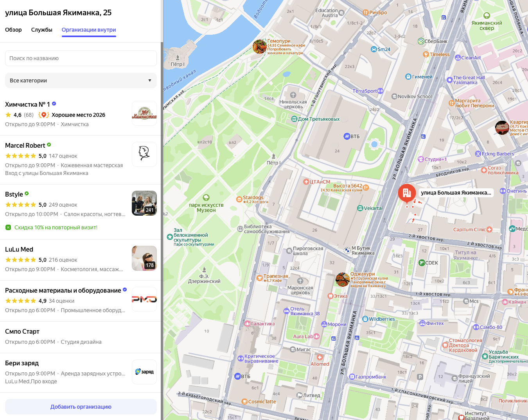Image resolution: width=528 pixels, height=420 pixels.
Task: Click the red building pin marker on map
Action: click(407, 193)
